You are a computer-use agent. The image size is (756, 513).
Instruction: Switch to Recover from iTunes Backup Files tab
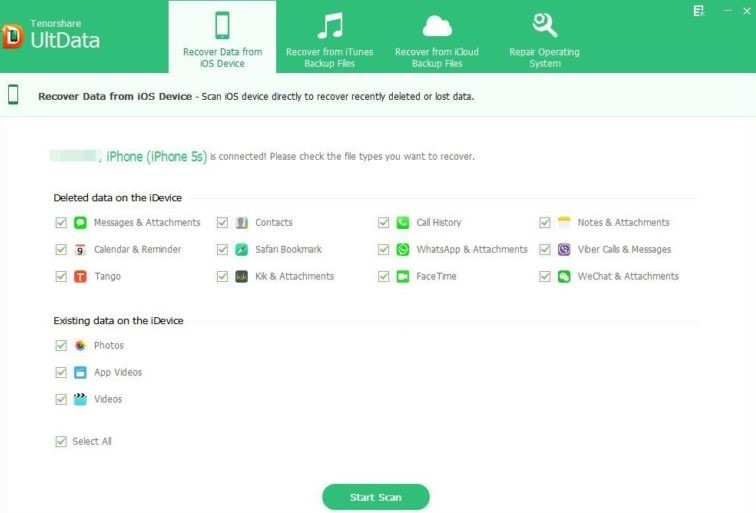click(x=330, y=37)
